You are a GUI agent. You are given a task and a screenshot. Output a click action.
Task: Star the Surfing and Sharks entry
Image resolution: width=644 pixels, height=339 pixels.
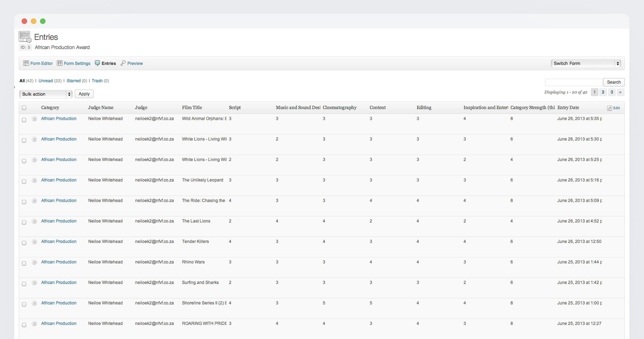tap(34, 283)
